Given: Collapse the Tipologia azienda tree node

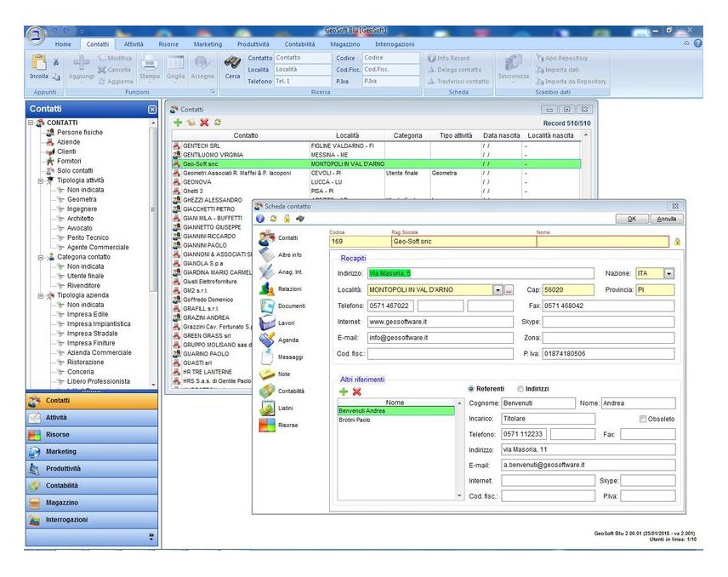Looking at the screenshot, I should pos(41,295).
